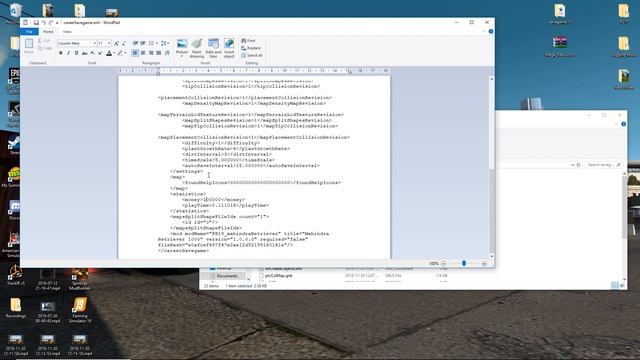Open the File menu in WordPad
640x360 pixels.
[x=29, y=31]
